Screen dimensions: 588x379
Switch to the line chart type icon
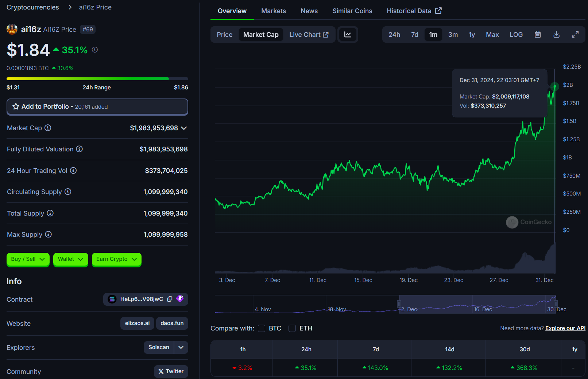click(348, 35)
